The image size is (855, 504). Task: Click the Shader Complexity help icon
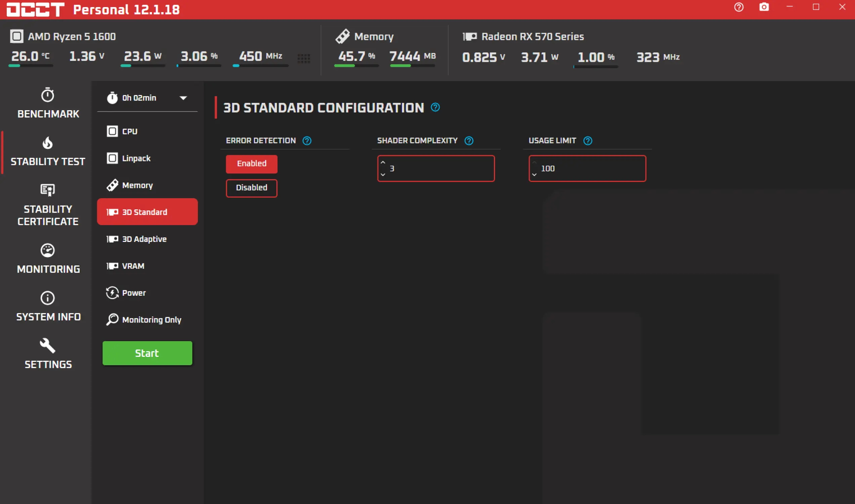469,140
